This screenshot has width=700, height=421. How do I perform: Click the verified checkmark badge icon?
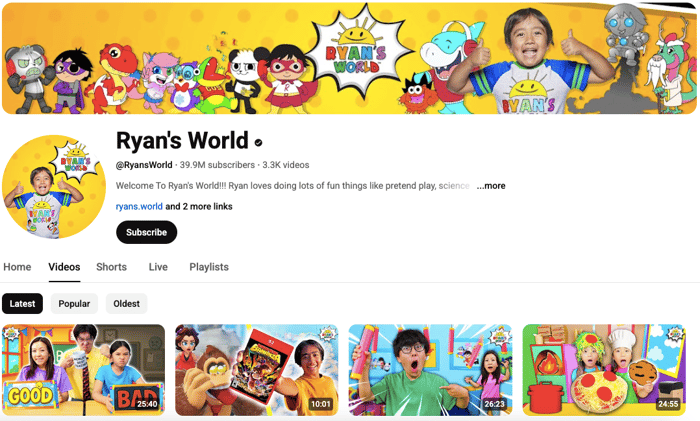258,142
